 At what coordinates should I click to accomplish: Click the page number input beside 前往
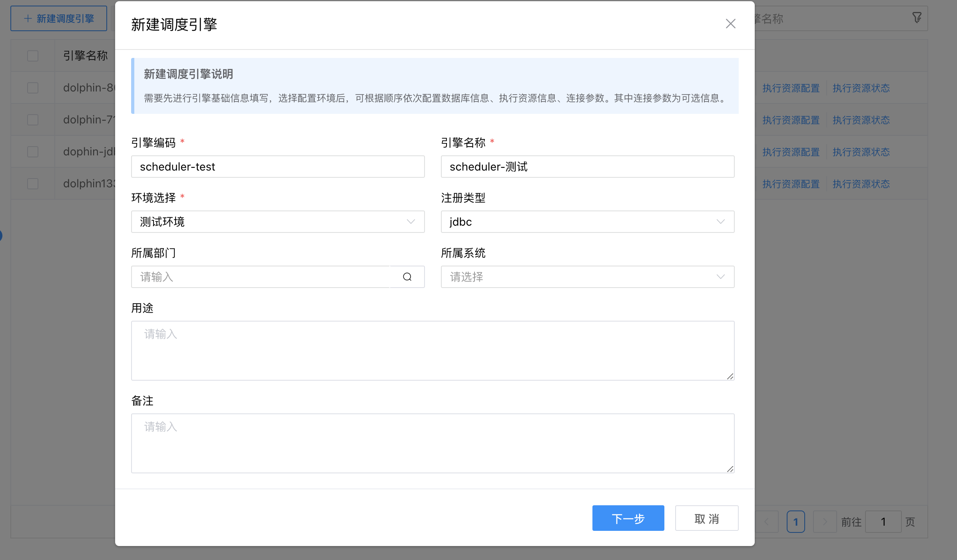883,521
